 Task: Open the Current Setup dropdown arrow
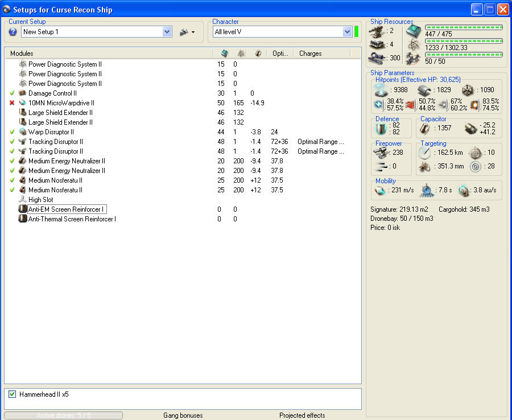tap(167, 32)
